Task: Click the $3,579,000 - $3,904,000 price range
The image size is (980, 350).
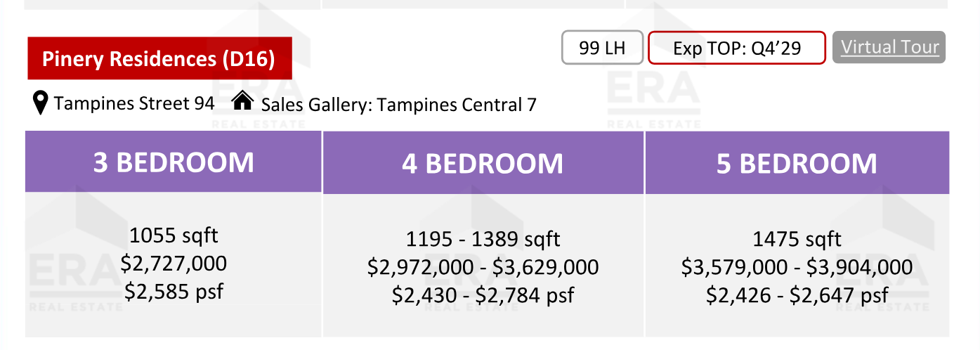Action: point(797,267)
